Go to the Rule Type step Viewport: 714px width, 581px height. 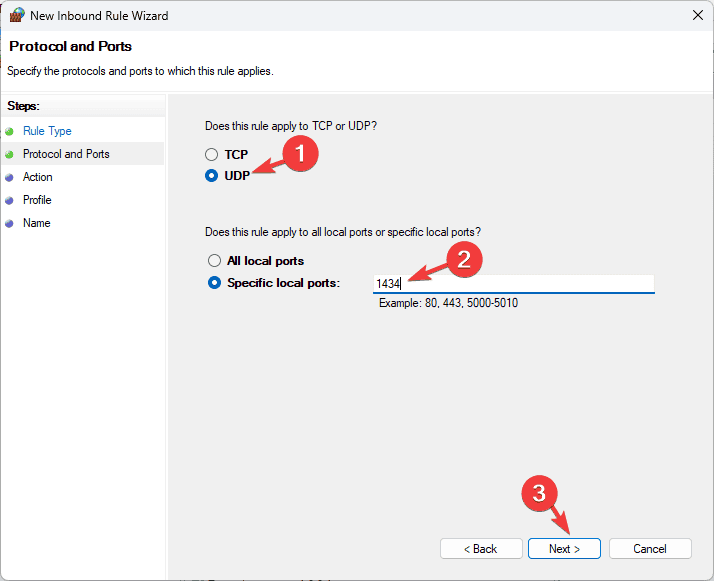47,131
